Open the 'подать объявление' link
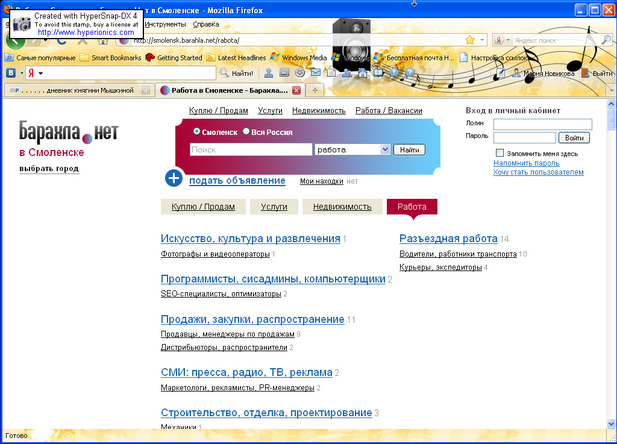Viewport: 617px width, 444px height. click(237, 181)
